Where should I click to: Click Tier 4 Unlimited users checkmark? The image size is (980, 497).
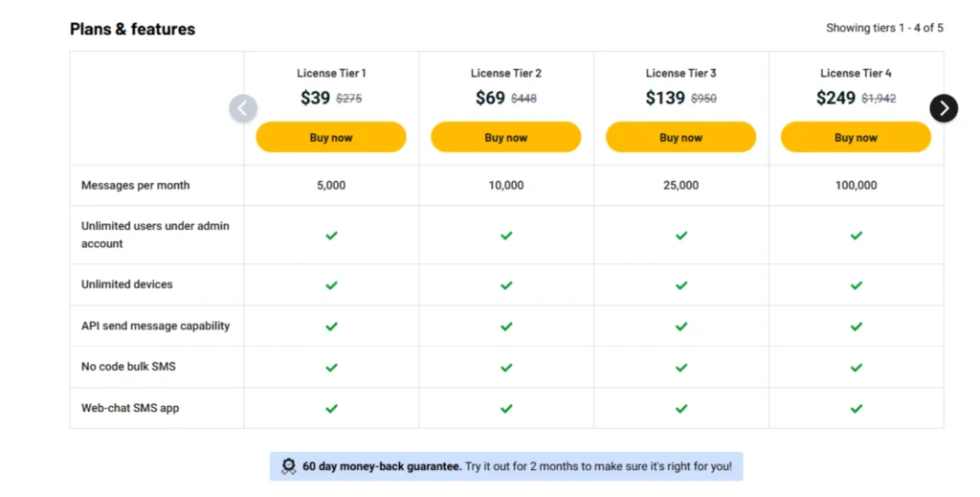coord(857,236)
